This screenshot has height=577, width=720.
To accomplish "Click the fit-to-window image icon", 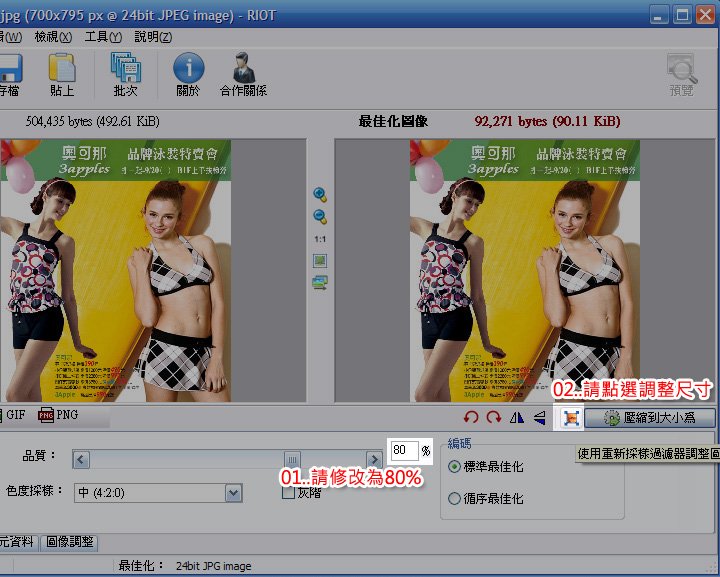I will click(x=320, y=261).
